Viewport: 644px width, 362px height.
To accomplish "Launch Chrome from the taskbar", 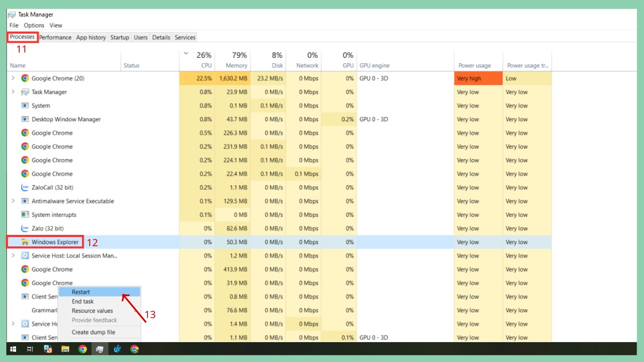I will click(83, 349).
